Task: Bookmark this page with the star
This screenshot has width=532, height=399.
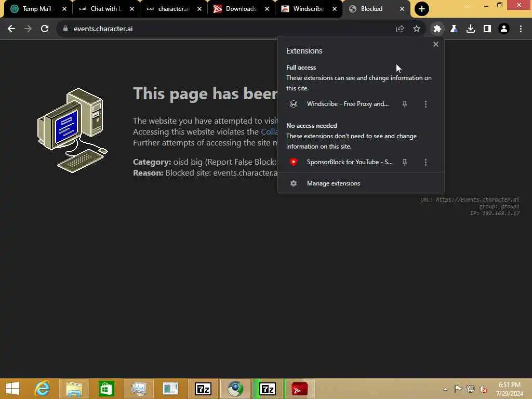Action: pos(417,29)
